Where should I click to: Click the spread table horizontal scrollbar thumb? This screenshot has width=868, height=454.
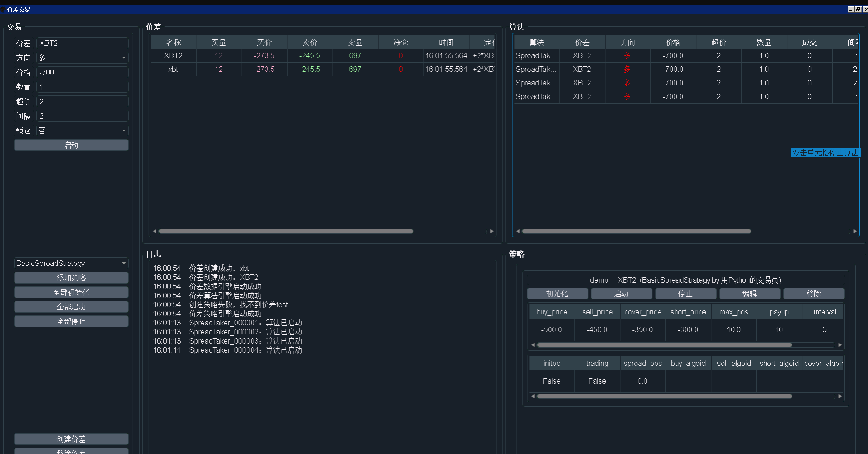pos(286,231)
